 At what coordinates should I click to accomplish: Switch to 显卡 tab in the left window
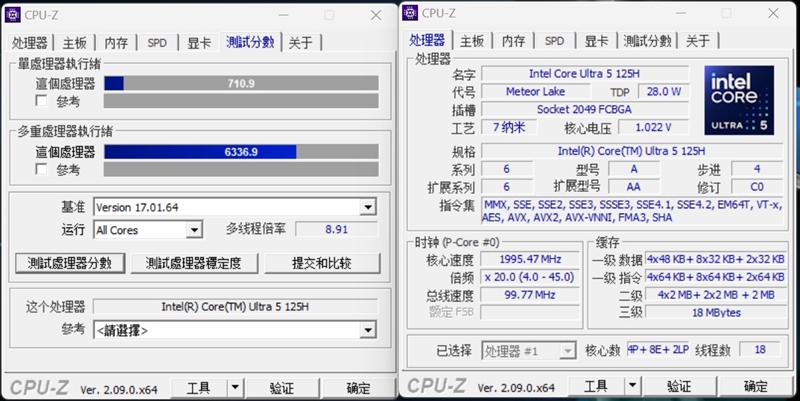pos(199,43)
